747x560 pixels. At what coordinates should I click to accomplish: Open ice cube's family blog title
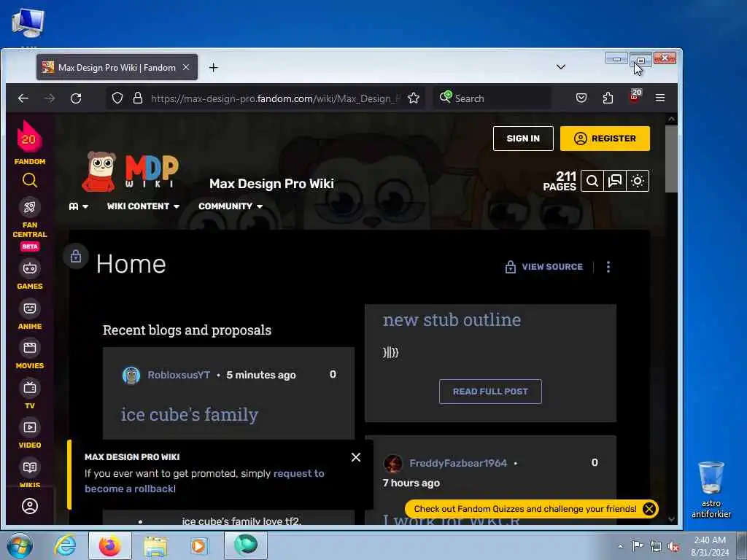[189, 415]
